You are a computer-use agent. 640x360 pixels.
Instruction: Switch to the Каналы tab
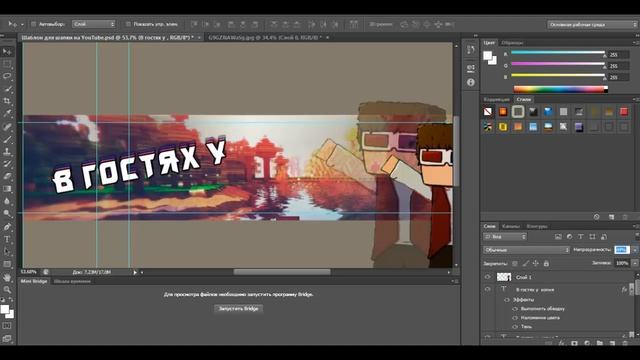[511, 226]
